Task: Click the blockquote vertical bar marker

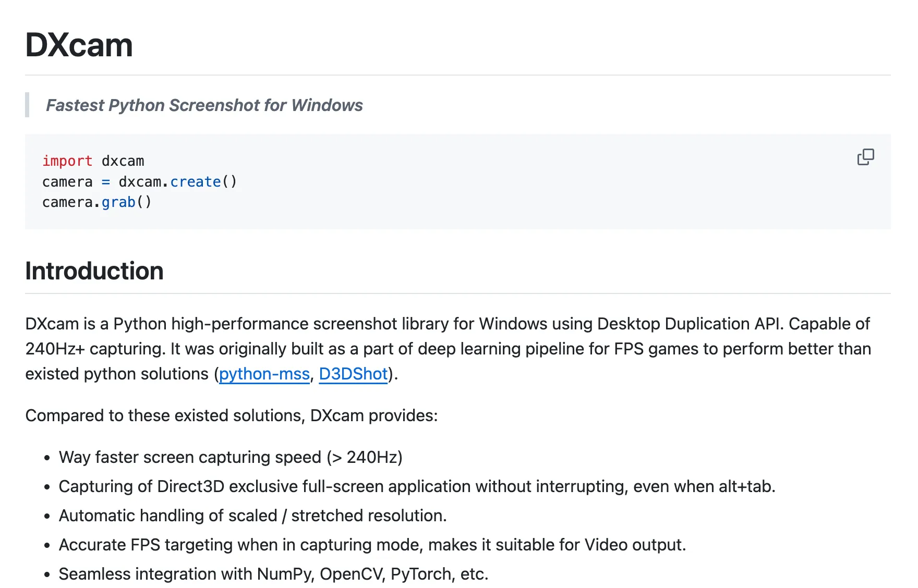Action: pos(28,105)
